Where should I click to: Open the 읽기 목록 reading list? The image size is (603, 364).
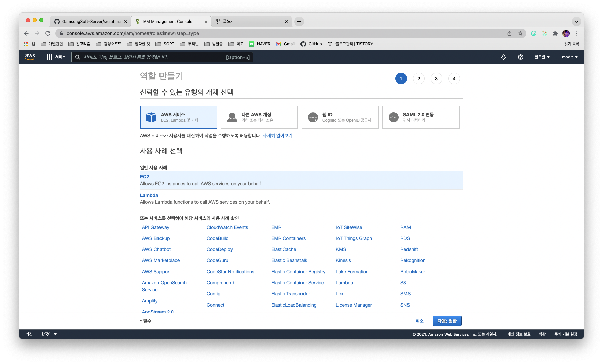(x=568, y=44)
